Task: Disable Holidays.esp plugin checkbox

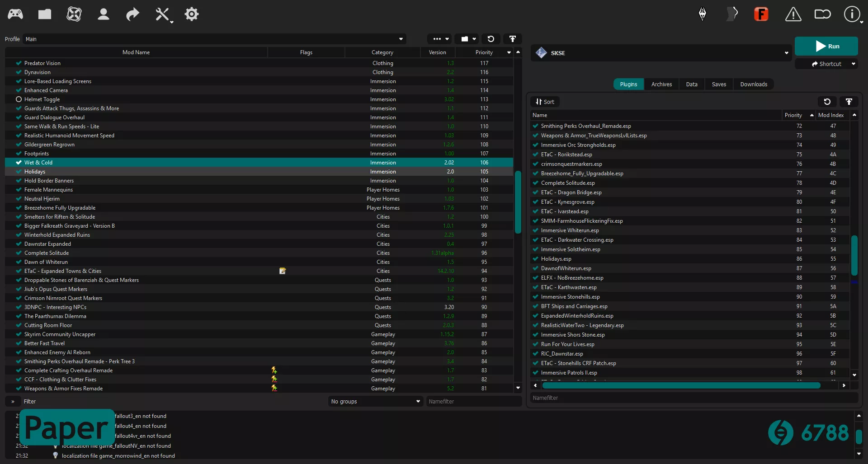Action: tap(536, 259)
